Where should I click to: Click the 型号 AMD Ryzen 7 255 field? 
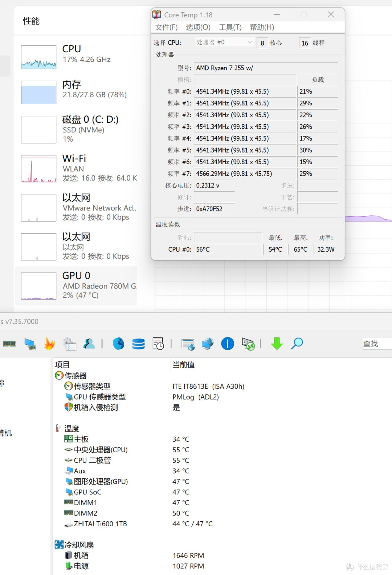pos(266,68)
